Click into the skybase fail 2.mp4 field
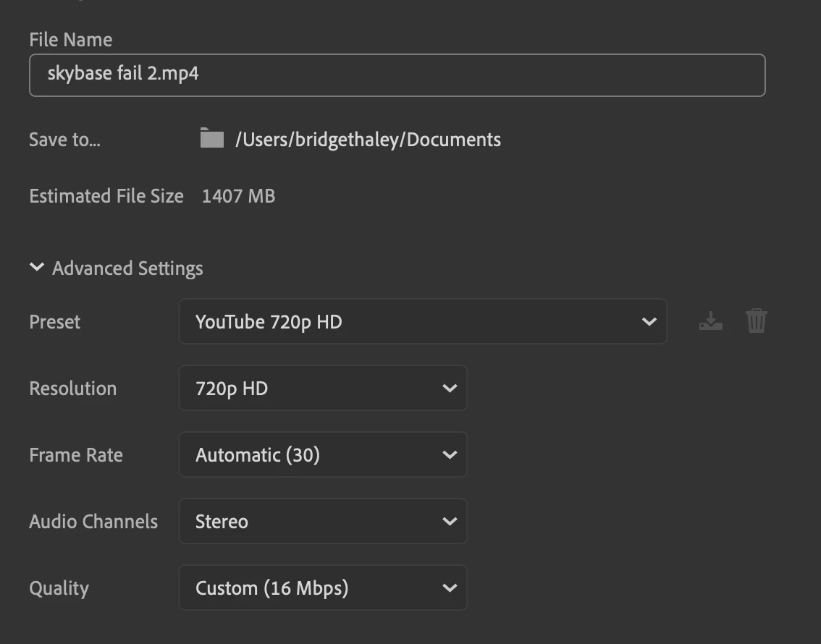This screenshot has height=644, width=821. [x=397, y=75]
